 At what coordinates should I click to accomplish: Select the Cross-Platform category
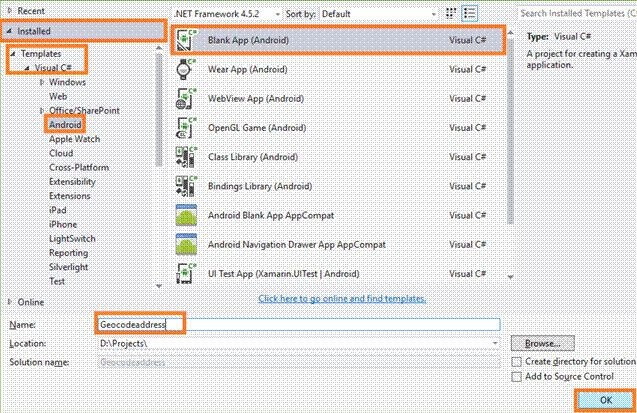(x=79, y=167)
